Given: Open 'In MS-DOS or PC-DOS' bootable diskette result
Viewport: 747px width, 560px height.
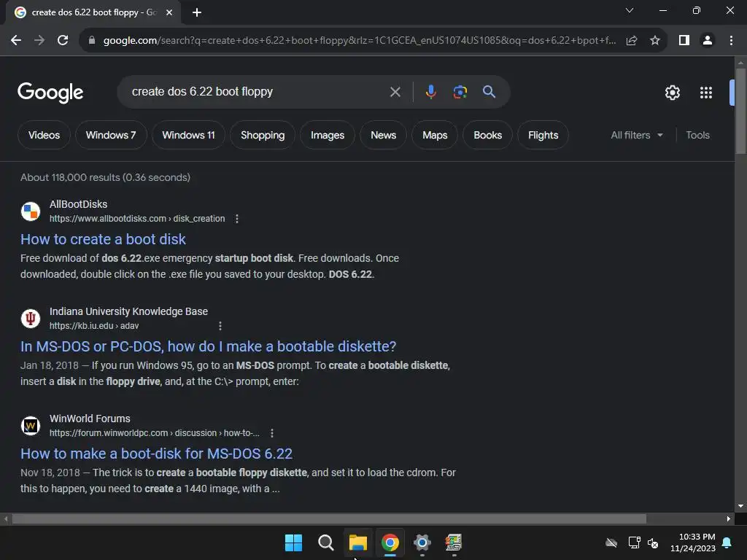Looking at the screenshot, I should [x=208, y=346].
